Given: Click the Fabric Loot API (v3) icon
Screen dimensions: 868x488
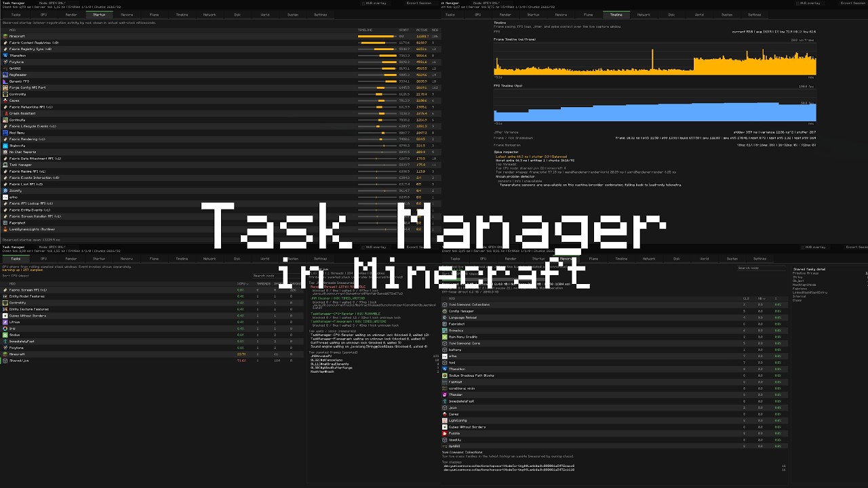Looking at the screenshot, I should [x=5, y=184].
